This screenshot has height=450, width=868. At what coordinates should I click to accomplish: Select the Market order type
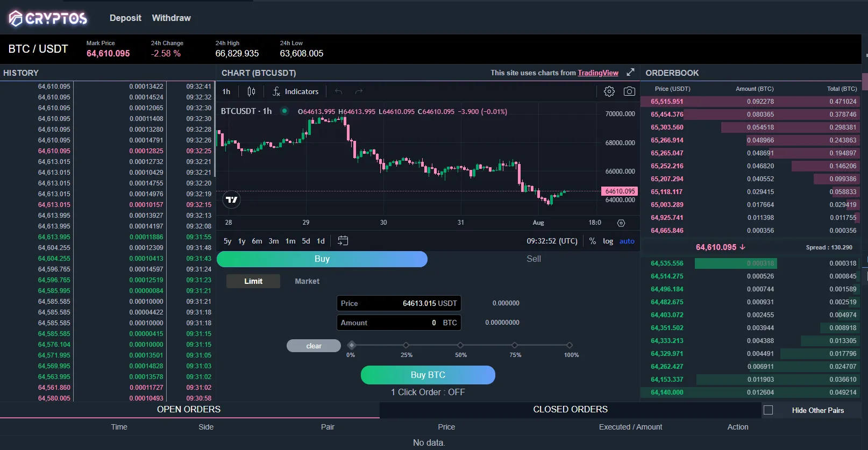[x=307, y=281]
